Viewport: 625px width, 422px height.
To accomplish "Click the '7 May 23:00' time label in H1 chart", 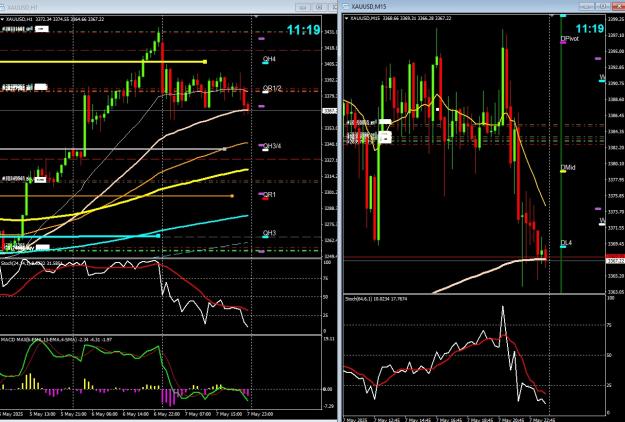I will pyautogui.click(x=261, y=414).
